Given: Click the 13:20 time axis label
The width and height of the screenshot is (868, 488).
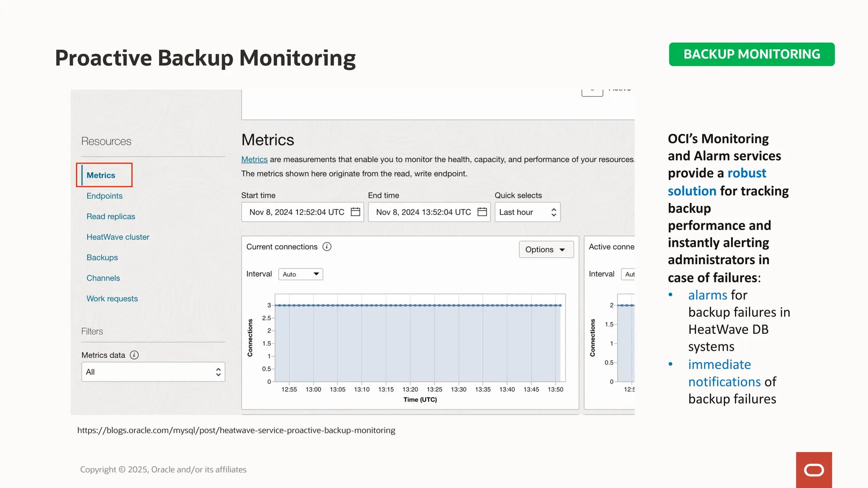Looking at the screenshot, I should pyautogui.click(x=410, y=389).
